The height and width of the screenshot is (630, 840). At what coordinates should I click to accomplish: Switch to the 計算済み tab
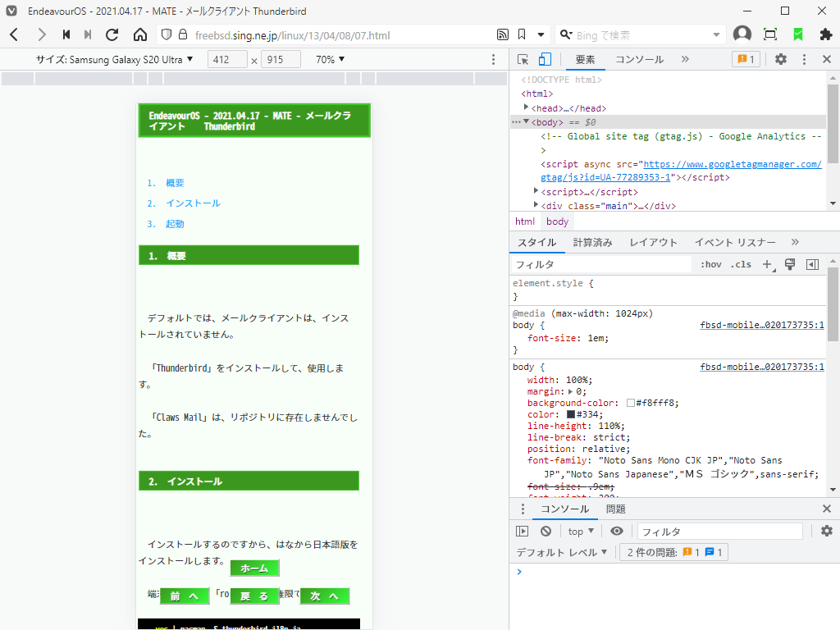592,242
